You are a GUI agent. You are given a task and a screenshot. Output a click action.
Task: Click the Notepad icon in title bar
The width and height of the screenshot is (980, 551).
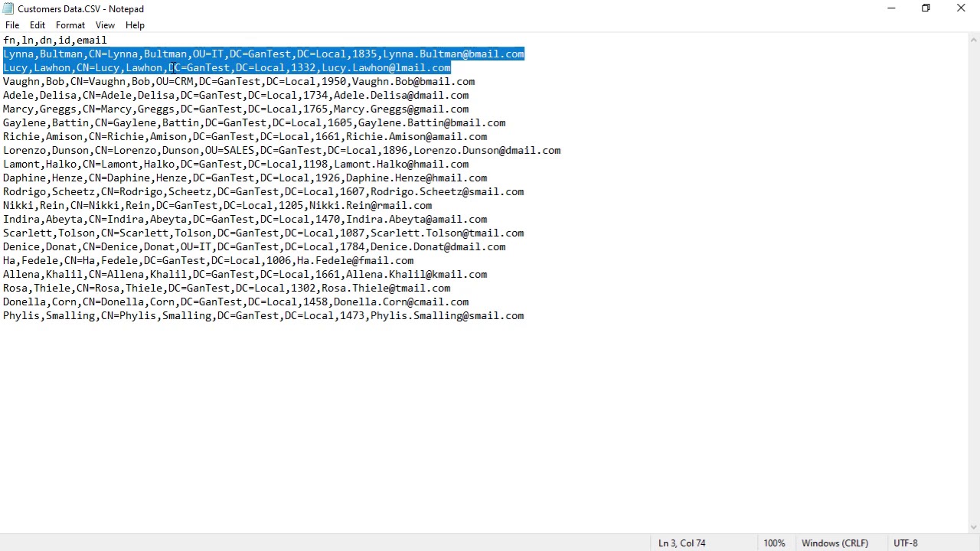[8, 8]
